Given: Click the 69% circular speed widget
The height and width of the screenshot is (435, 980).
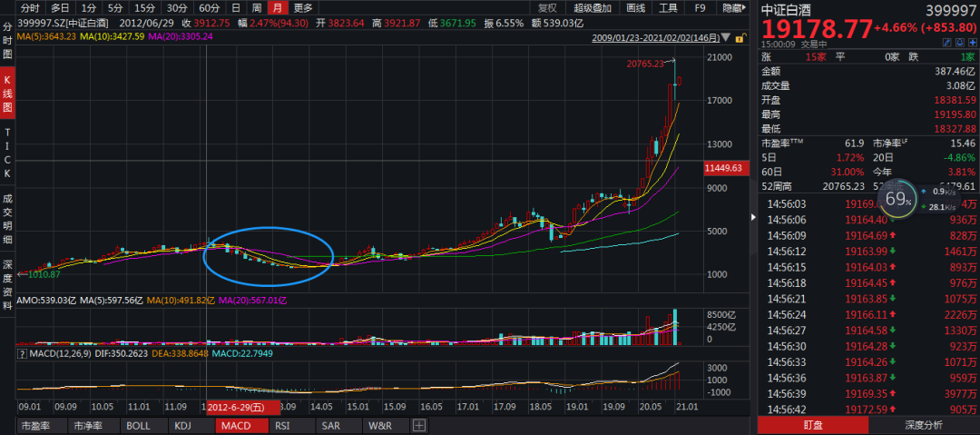Looking at the screenshot, I should tap(897, 198).
